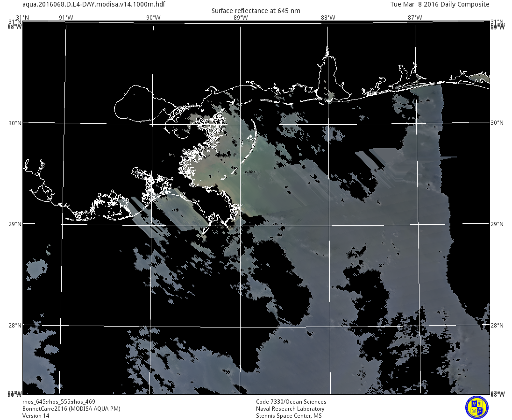Screen dimensions: 512x420
Task: Click band label 'rhos_645:rhos_555:rhos_469'
Action: tap(59, 402)
